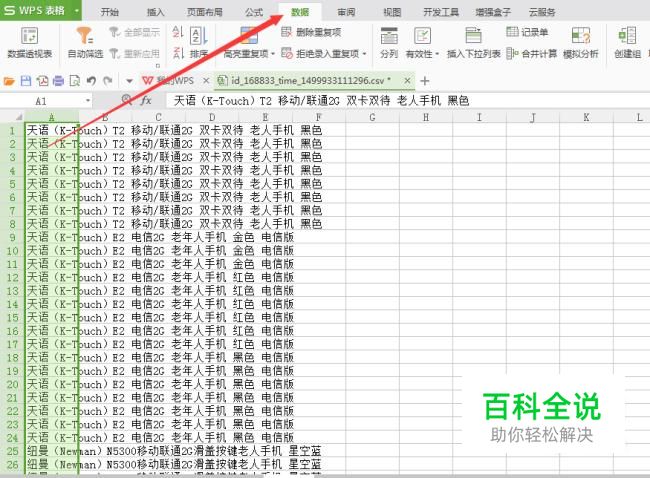Expand the 高亮重复项 dropdown
The width and height of the screenshot is (650, 478).
pyautogui.click(x=272, y=54)
